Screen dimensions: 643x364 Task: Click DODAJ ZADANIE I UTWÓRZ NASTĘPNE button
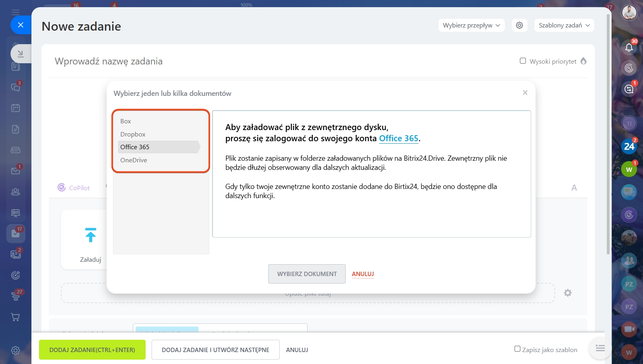[x=216, y=350]
